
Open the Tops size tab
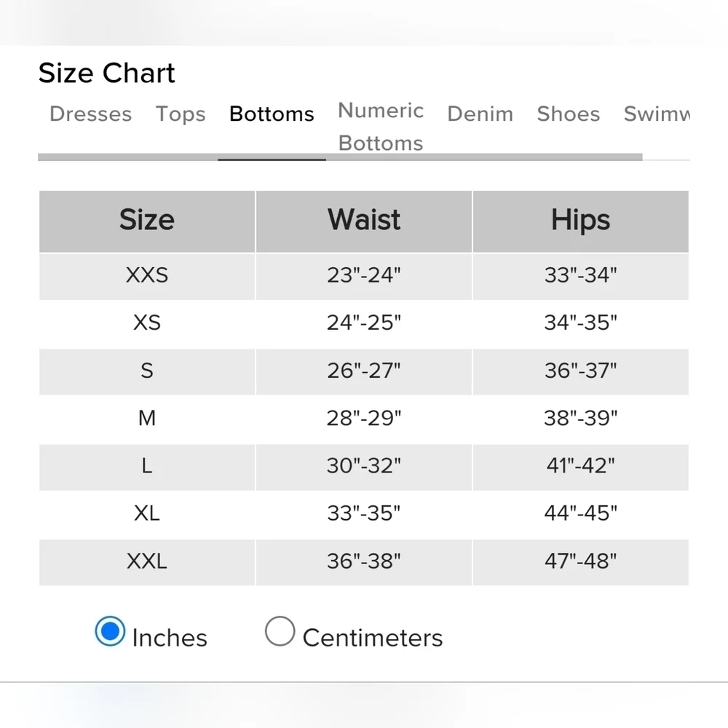tap(181, 114)
